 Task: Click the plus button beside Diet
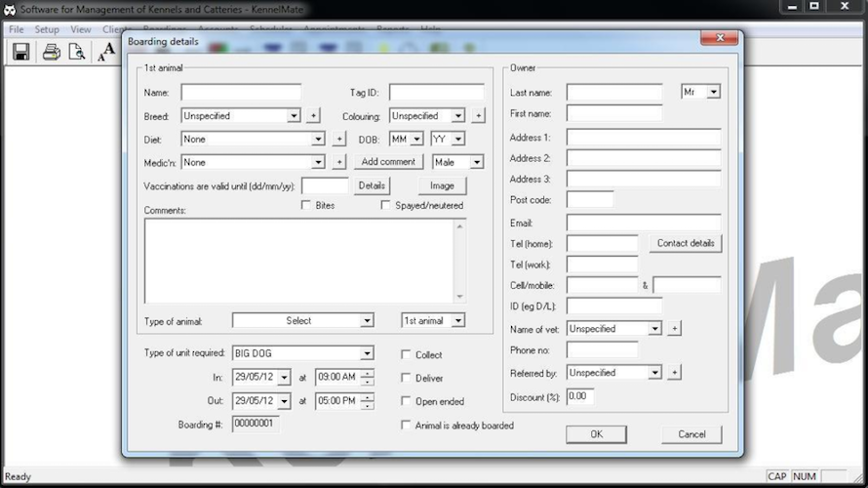[x=338, y=139]
